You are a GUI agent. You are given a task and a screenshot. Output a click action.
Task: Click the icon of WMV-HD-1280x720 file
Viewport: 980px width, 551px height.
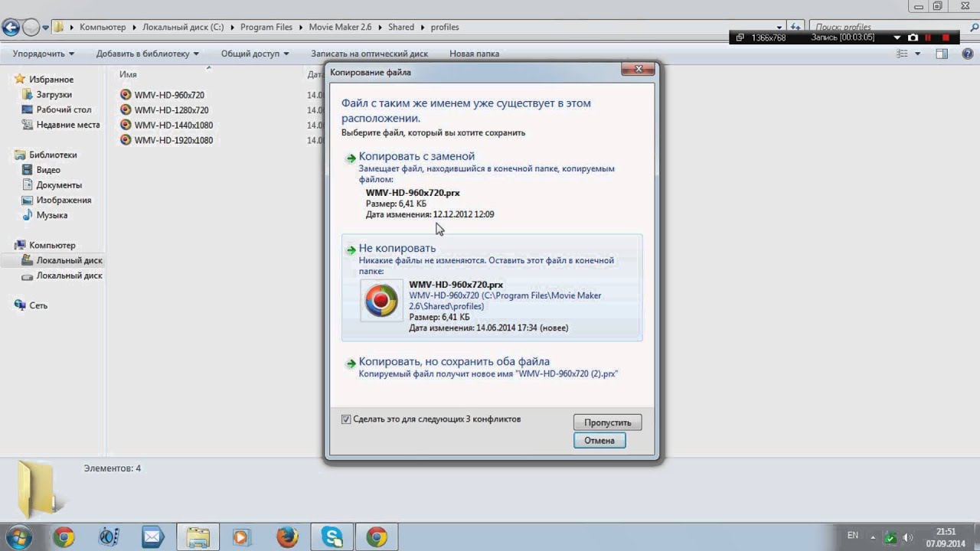pyautogui.click(x=126, y=110)
